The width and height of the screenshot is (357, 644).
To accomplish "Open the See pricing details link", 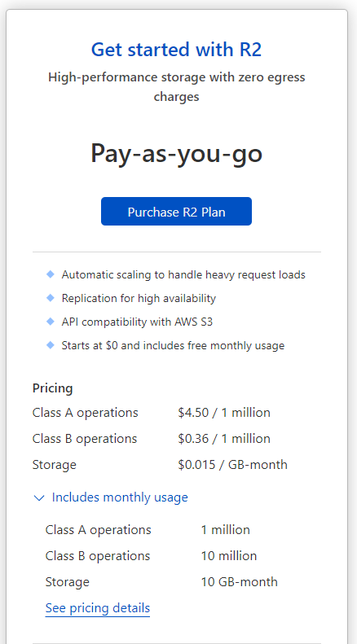I will (x=98, y=608).
